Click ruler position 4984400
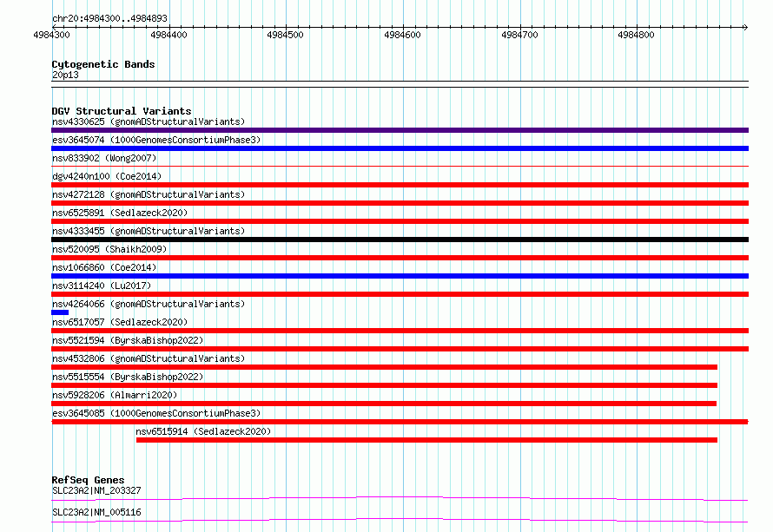Viewport: 773px width, 532px height. pyautogui.click(x=168, y=35)
